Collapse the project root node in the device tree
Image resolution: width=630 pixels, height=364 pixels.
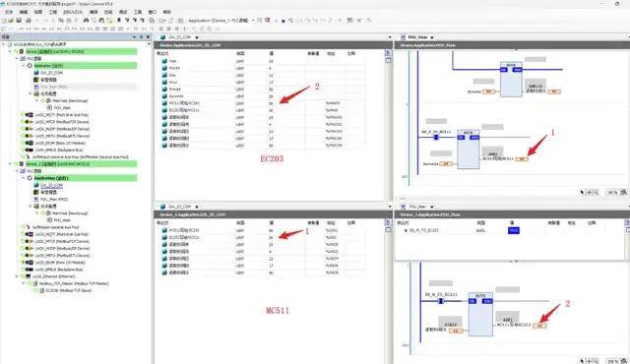point(4,44)
